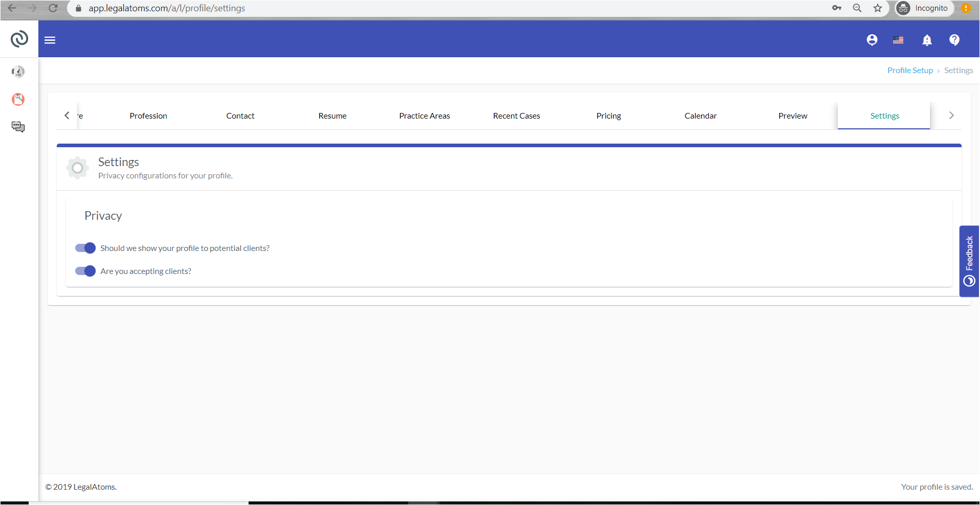The width and height of the screenshot is (980, 505).
Task: Open the help question mark icon
Action: 954,40
